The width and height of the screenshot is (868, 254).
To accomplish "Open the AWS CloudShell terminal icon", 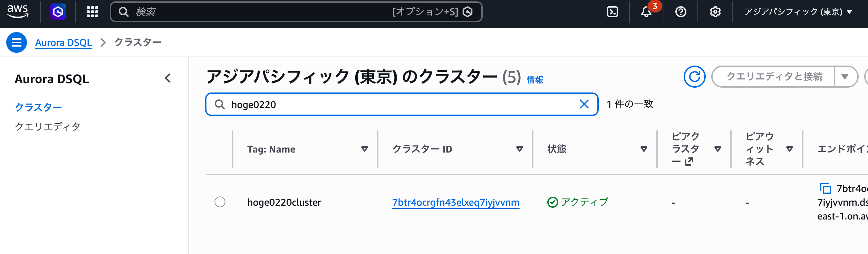I will pyautogui.click(x=613, y=12).
